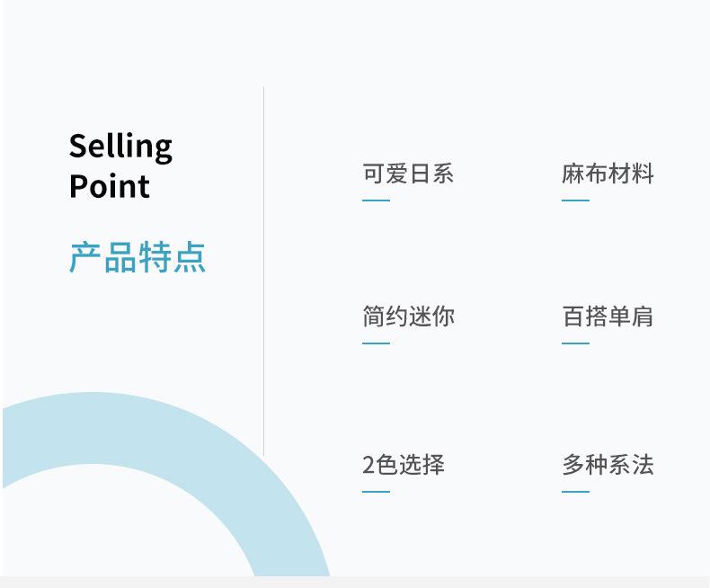Screen dimensions: 710x588
Task: Choose the 2色选择 feature label
Action: click(404, 465)
